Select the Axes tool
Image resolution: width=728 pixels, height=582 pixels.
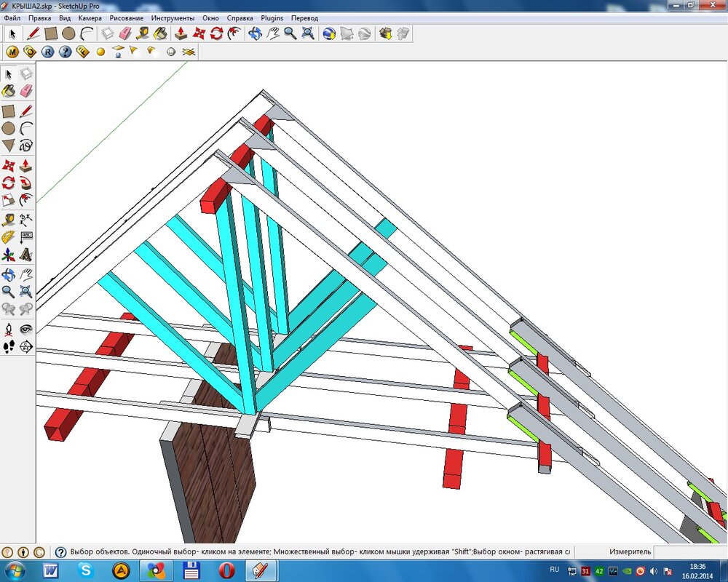click(x=8, y=255)
